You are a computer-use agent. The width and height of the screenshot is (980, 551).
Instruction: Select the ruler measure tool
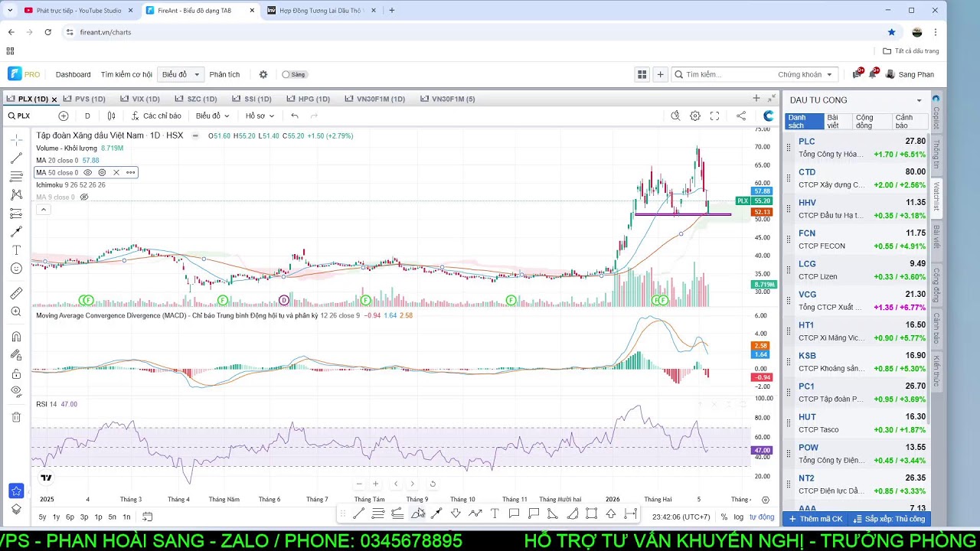coord(16,293)
